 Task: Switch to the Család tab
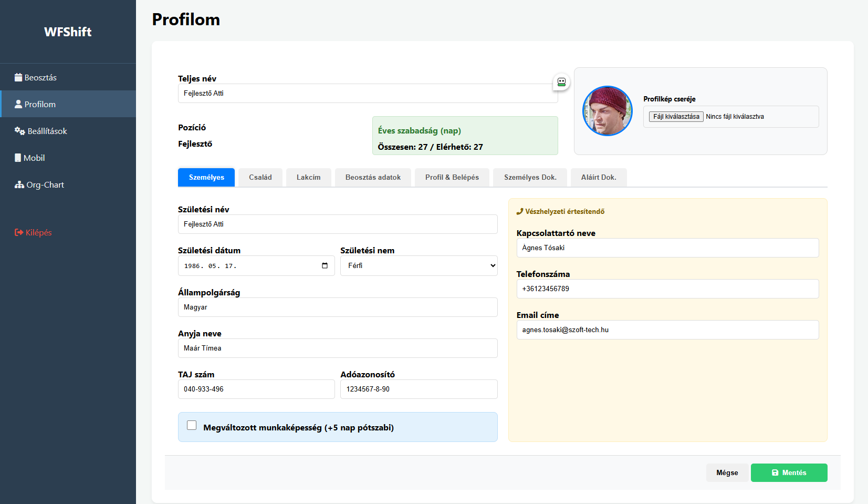click(x=260, y=177)
